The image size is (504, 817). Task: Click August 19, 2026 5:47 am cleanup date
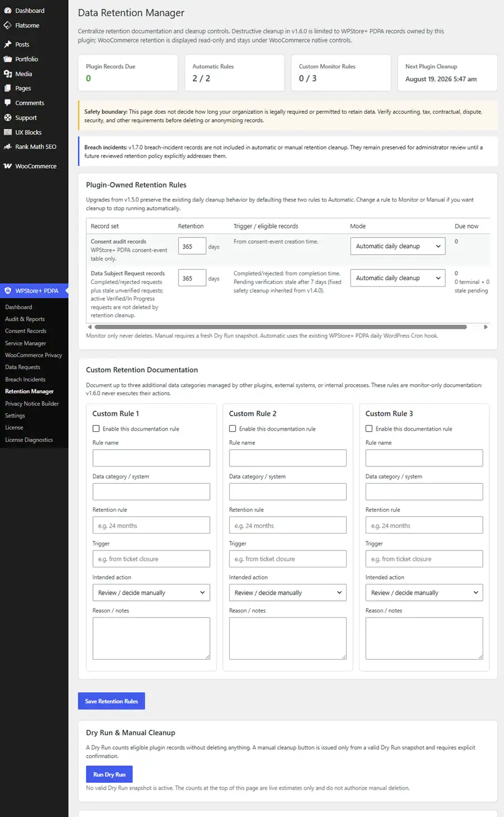(441, 79)
